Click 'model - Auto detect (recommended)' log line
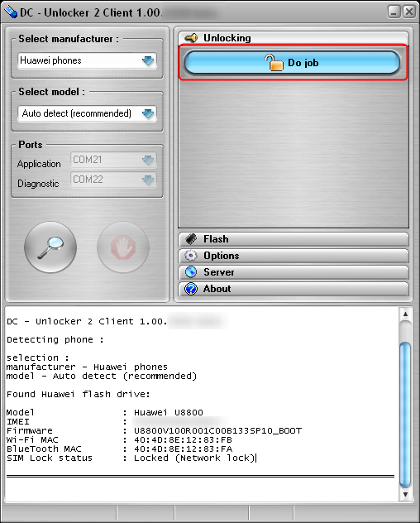 tap(102, 376)
